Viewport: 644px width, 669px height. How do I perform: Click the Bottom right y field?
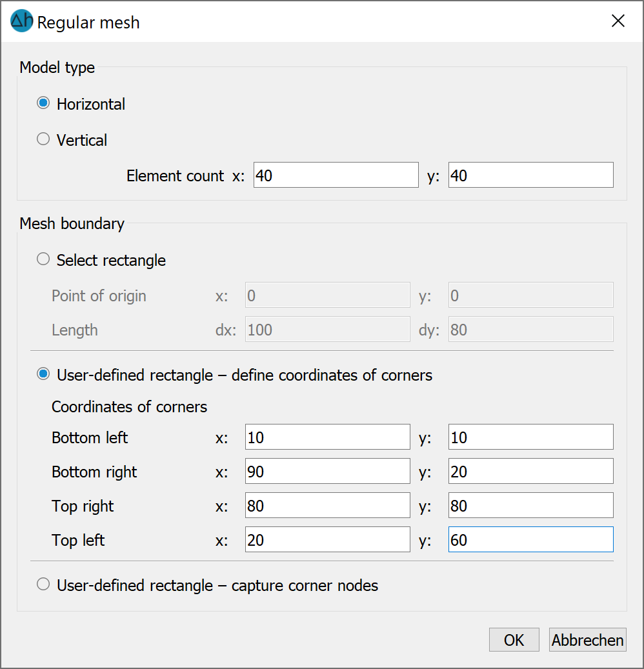click(x=531, y=471)
